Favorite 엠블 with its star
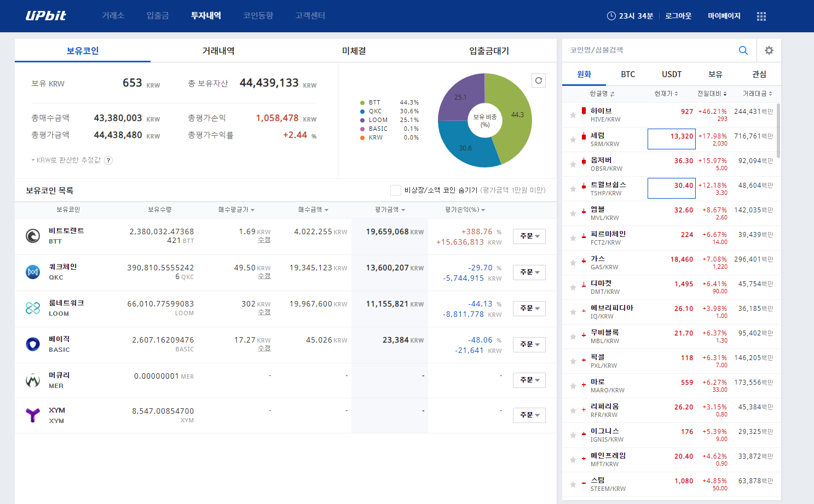814x504 pixels. point(573,213)
